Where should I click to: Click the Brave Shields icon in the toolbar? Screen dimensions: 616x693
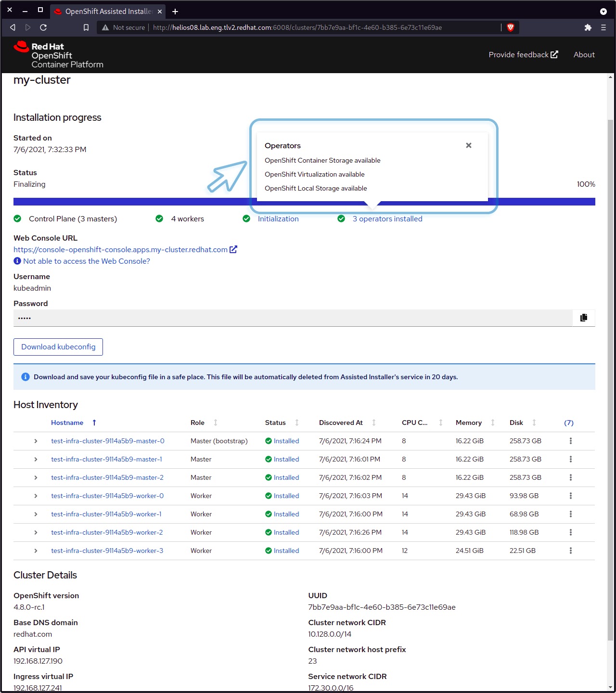tap(511, 27)
